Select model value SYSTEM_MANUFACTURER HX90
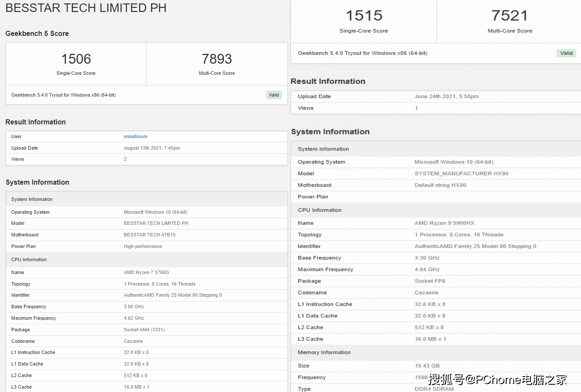This screenshot has width=581, height=392. [x=462, y=173]
